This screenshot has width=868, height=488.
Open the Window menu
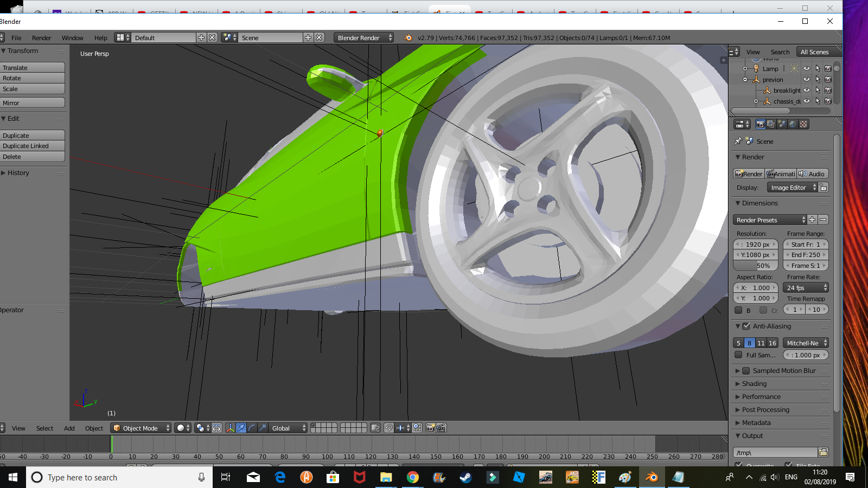click(73, 37)
